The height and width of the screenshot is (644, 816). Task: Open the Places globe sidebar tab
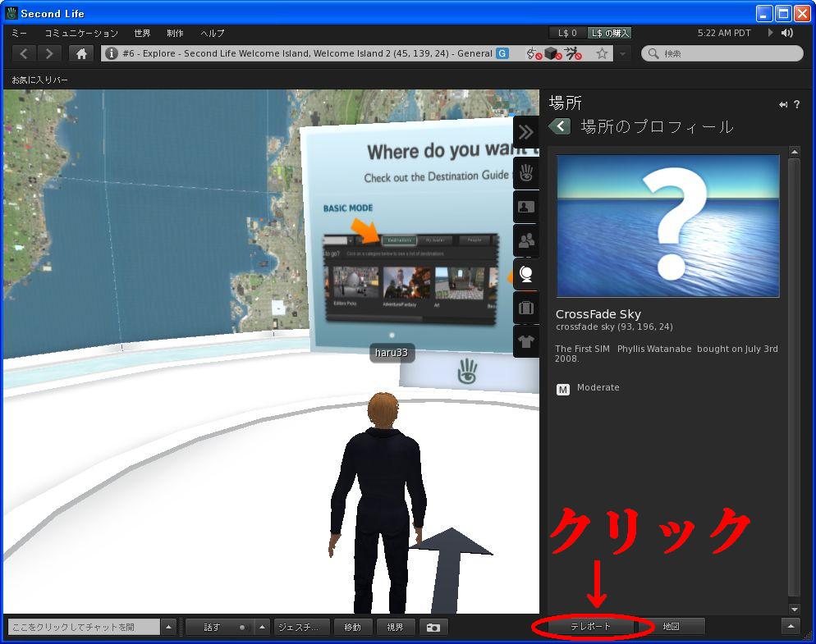coord(526,274)
